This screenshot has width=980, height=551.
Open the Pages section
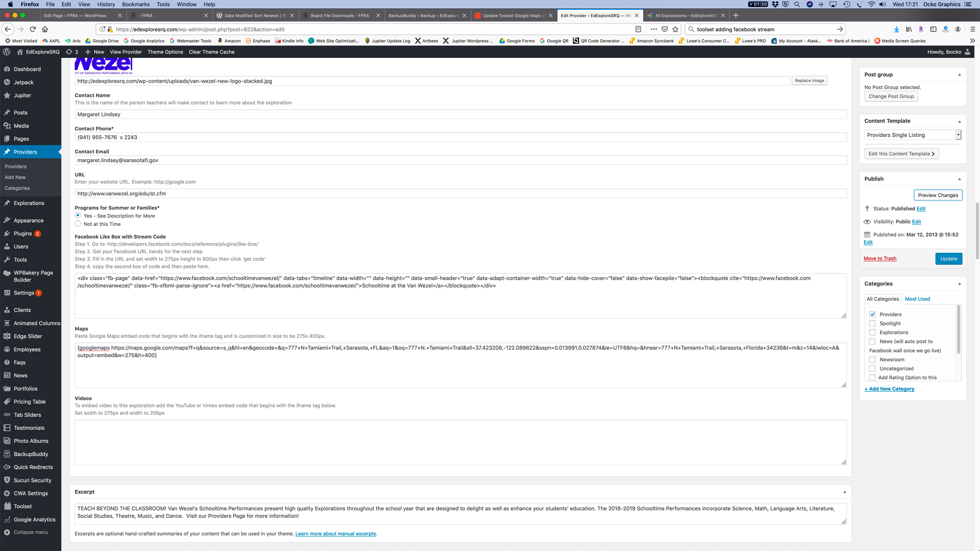click(21, 139)
